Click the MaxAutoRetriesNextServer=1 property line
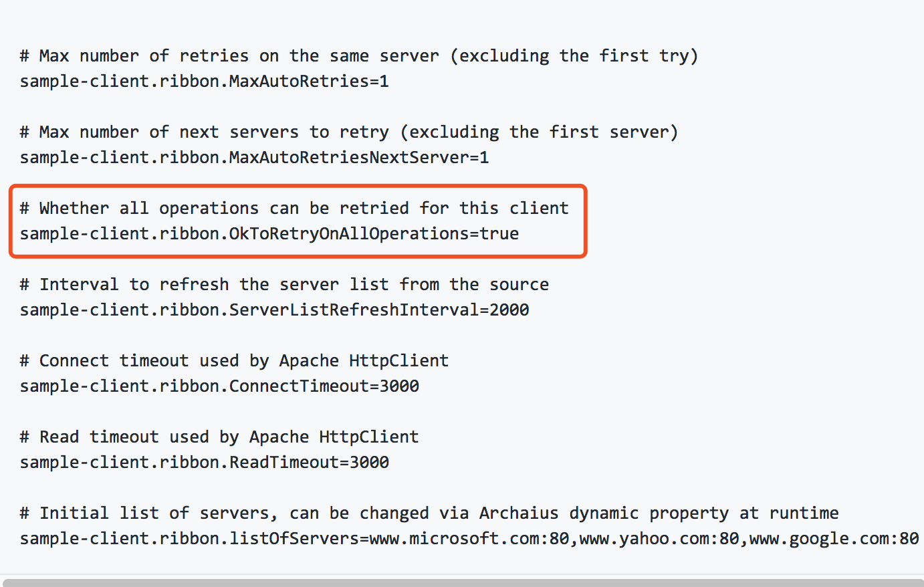 click(254, 158)
